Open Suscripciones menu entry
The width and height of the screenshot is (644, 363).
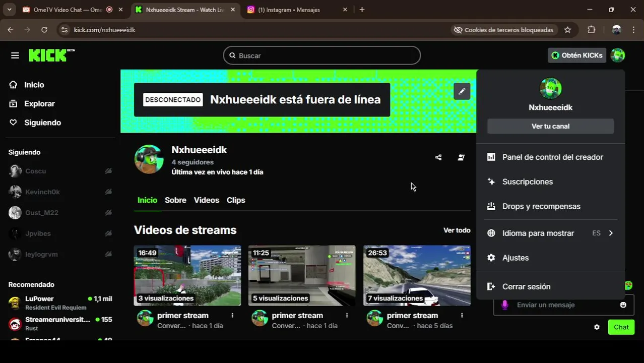(550, 181)
